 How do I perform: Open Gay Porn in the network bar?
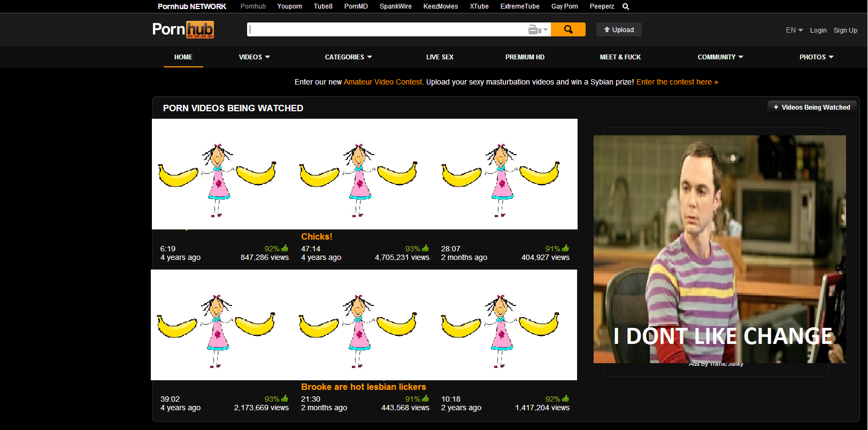point(565,6)
